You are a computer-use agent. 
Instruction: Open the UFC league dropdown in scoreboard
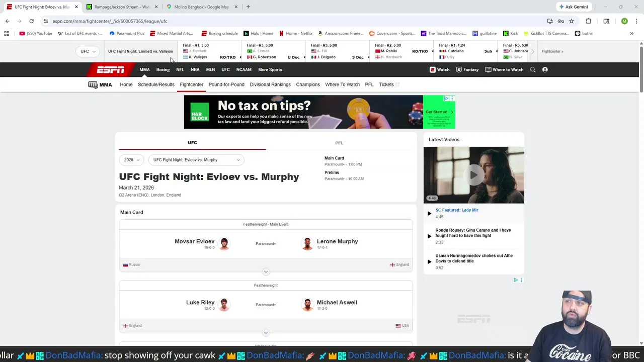88,51
